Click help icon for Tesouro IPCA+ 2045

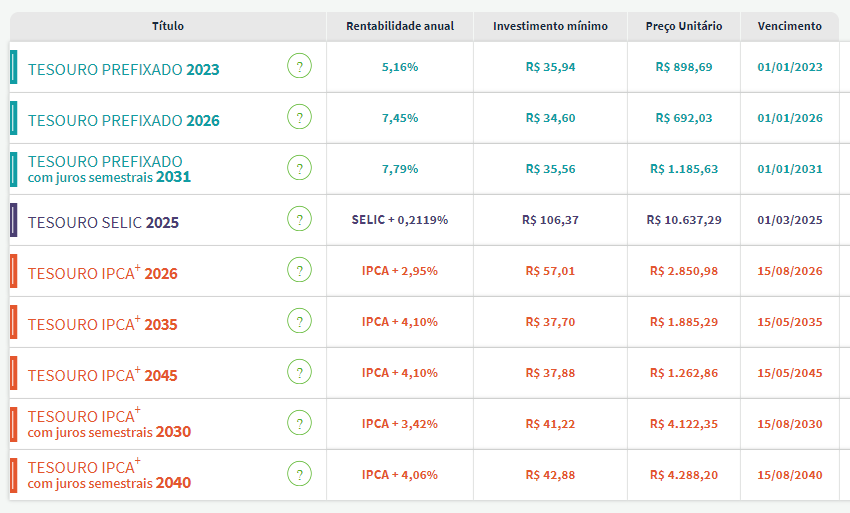coord(299,372)
